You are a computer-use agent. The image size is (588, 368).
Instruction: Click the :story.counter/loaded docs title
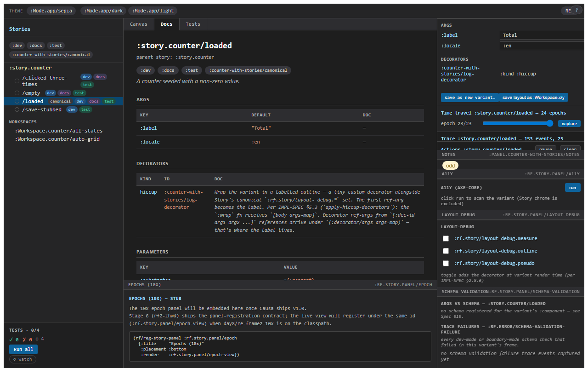coord(184,46)
